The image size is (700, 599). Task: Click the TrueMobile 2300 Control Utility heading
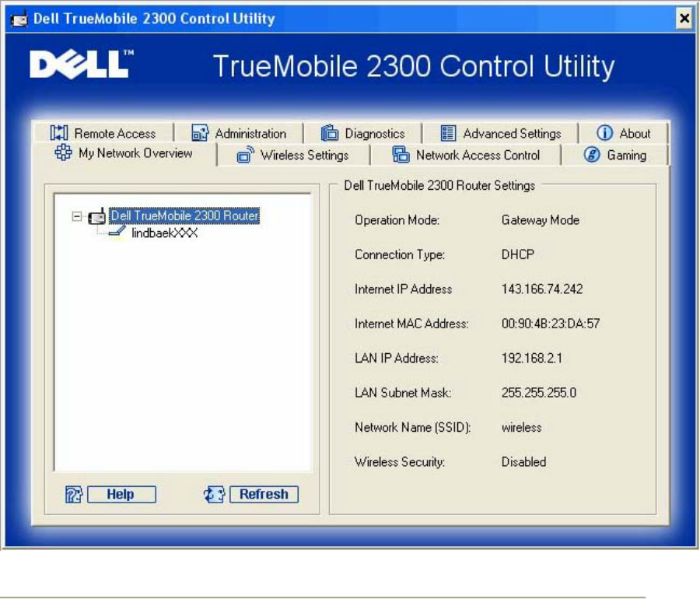coord(414,66)
